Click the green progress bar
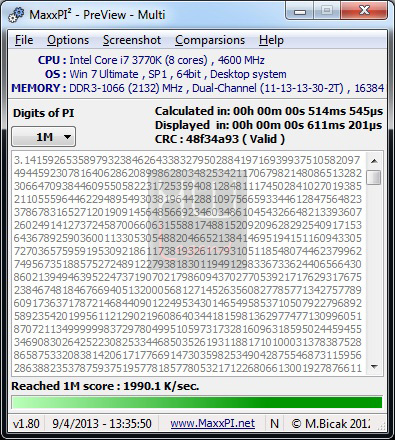The width and height of the screenshot is (395, 440). pyautogui.click(x=197, y=402)
